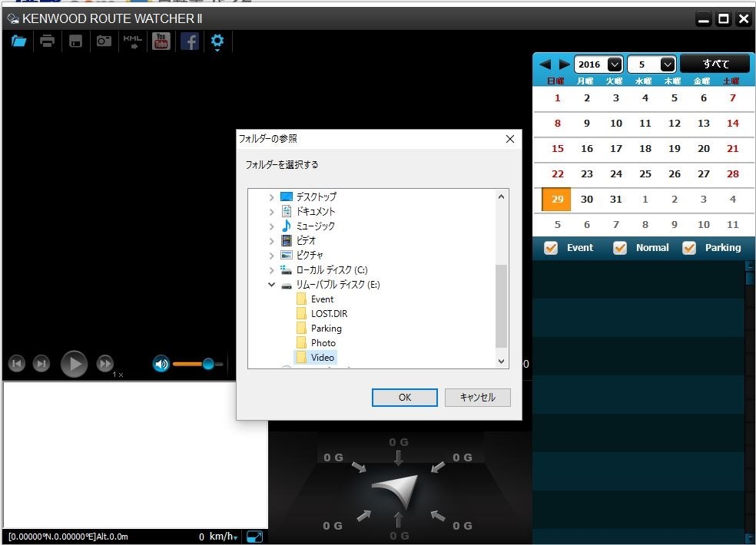Confirm folder selection with OK
Image resolution: width=756 pixels, height=545 pixels.
coord(405,398)
